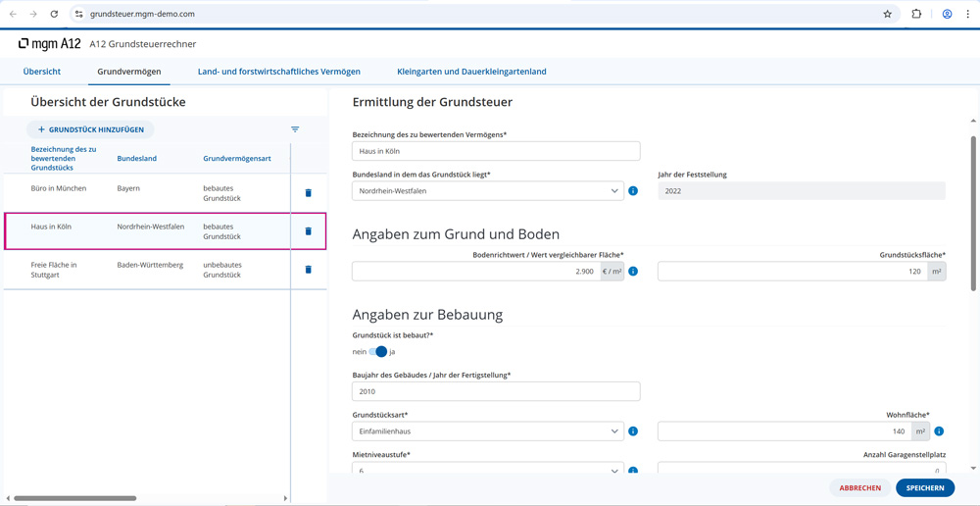This screenshot has width=980, height=506.
Task: Click info icon next to Wohnfläche field
Action: tap(939, 431)
